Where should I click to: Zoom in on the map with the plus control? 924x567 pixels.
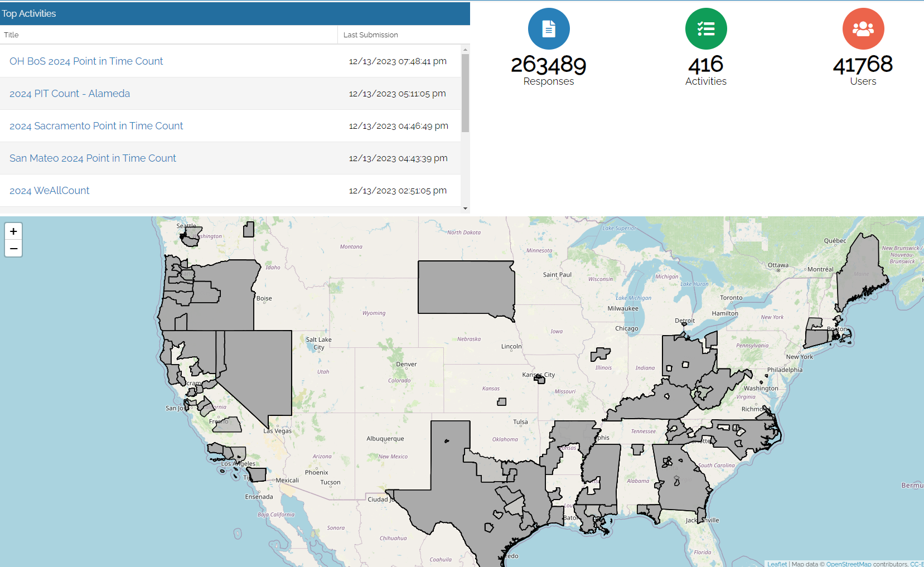13,231
